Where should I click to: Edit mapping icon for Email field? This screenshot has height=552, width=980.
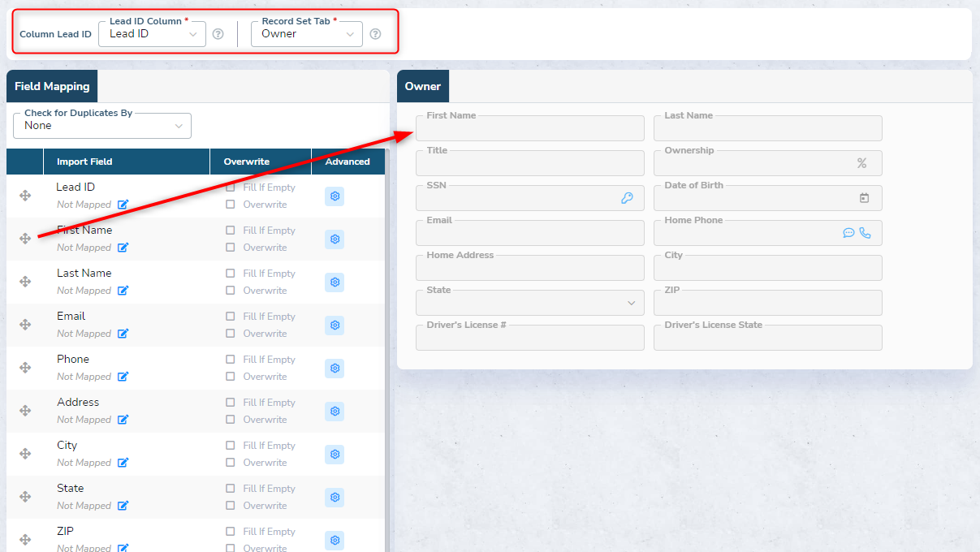pyautogui.click(x=123, y=334)
